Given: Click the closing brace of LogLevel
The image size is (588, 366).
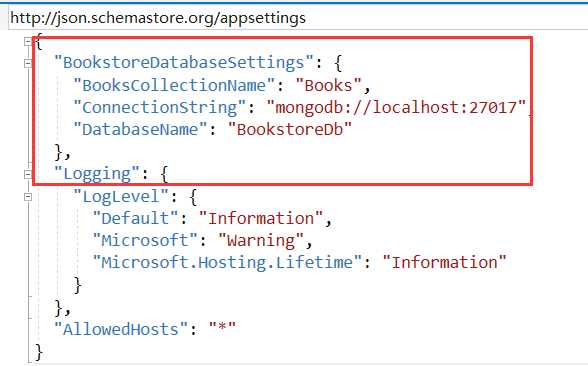Looking at the screenshot, I should pos(78,285).
